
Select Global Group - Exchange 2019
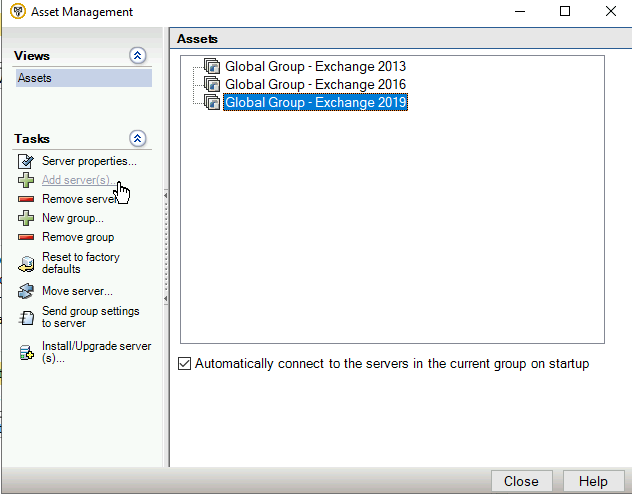[x=315, y=102]
